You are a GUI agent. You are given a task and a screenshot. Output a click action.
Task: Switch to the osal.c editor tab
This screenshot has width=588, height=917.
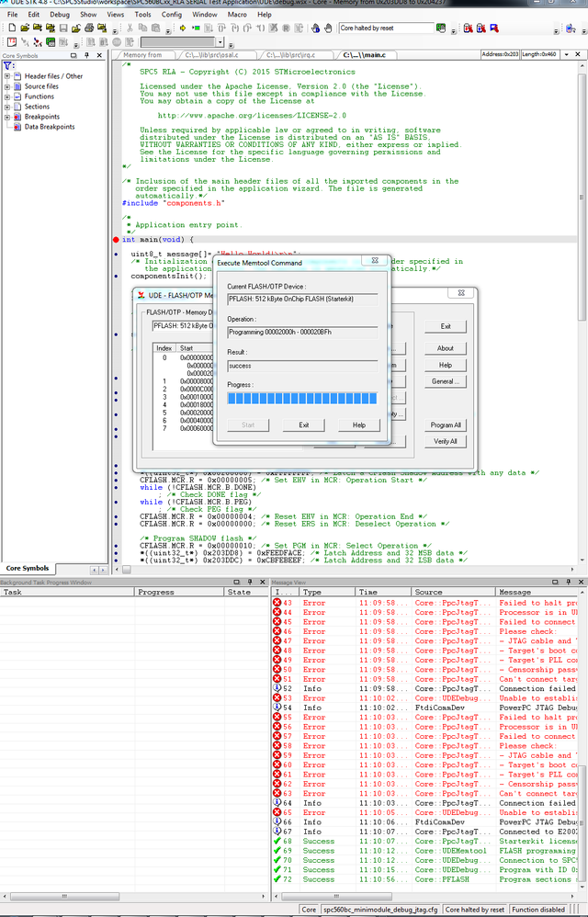click(x=211, y=55)
